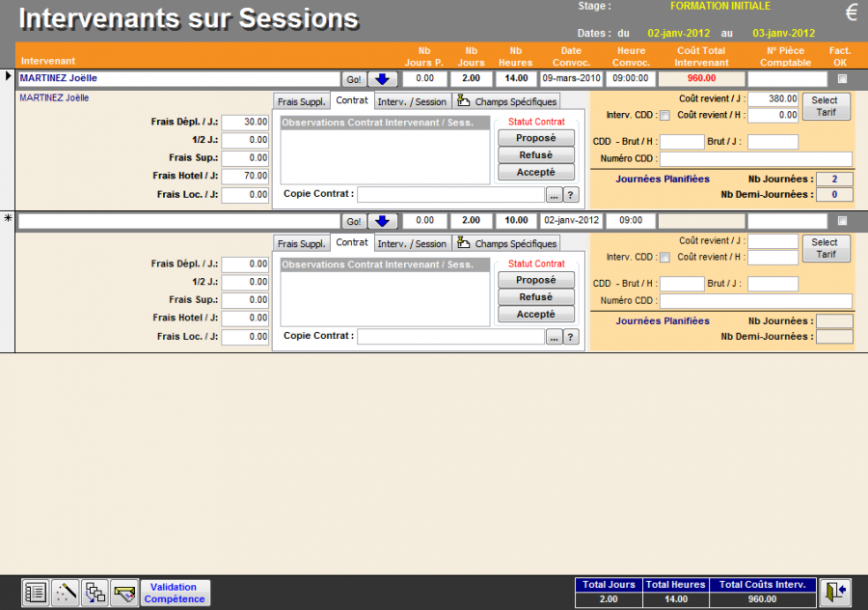Click ellipsis browse button in second record's Copie Contrat
868x610 pixels.
pos(554,337)
